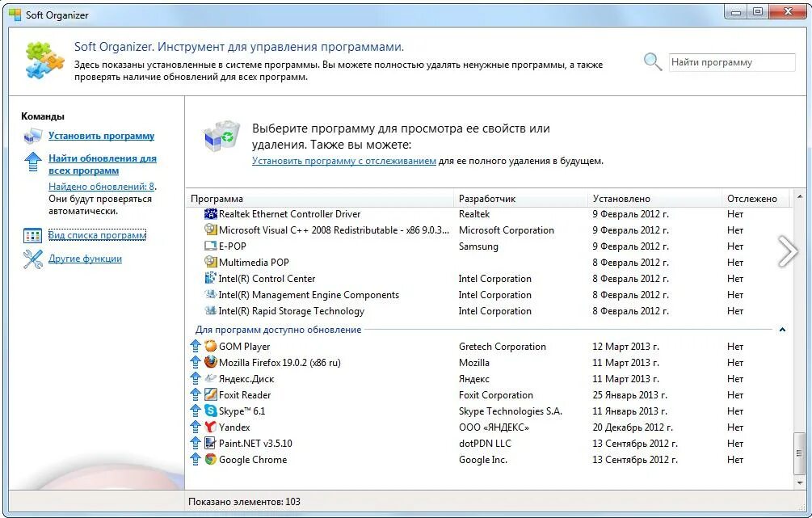812x518 pixels.
Task: Click the Skype app icon
Action: coord(210,411)
